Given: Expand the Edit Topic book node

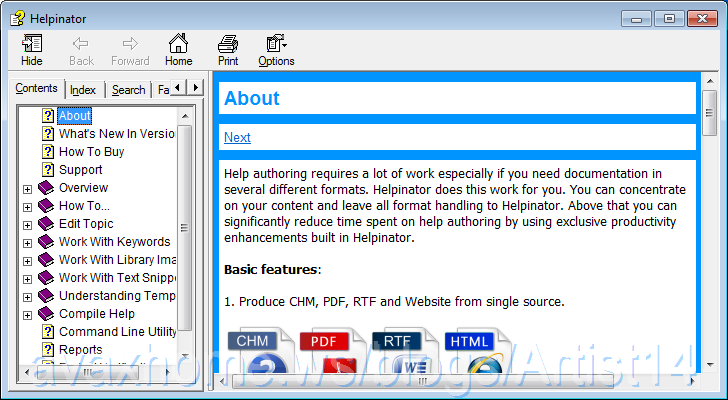Looking at the screenshot, I should pyautogui.click(x=27, y=225).
